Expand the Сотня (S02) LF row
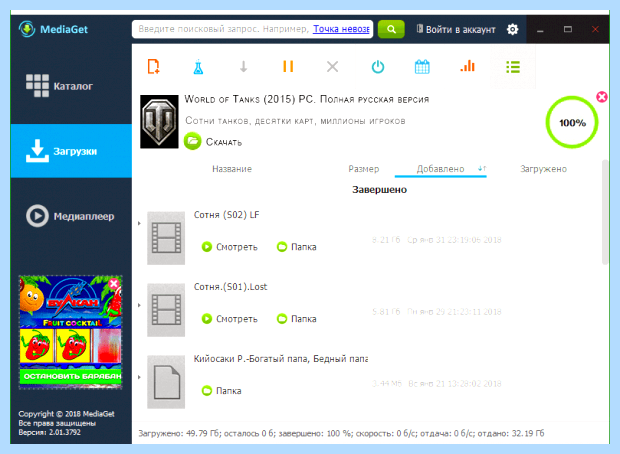The height and width of the screenshot is (454, 620). (139, 223)
